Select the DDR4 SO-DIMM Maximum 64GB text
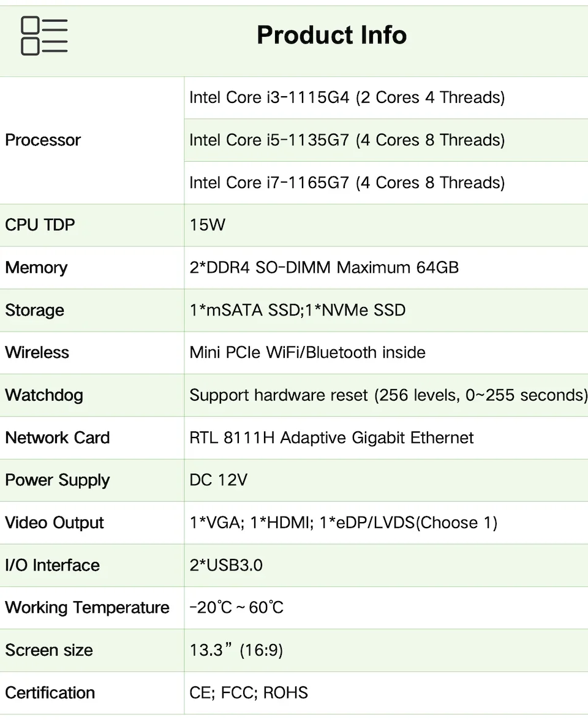Screen dimensions: 588x720 click(324, 268)
